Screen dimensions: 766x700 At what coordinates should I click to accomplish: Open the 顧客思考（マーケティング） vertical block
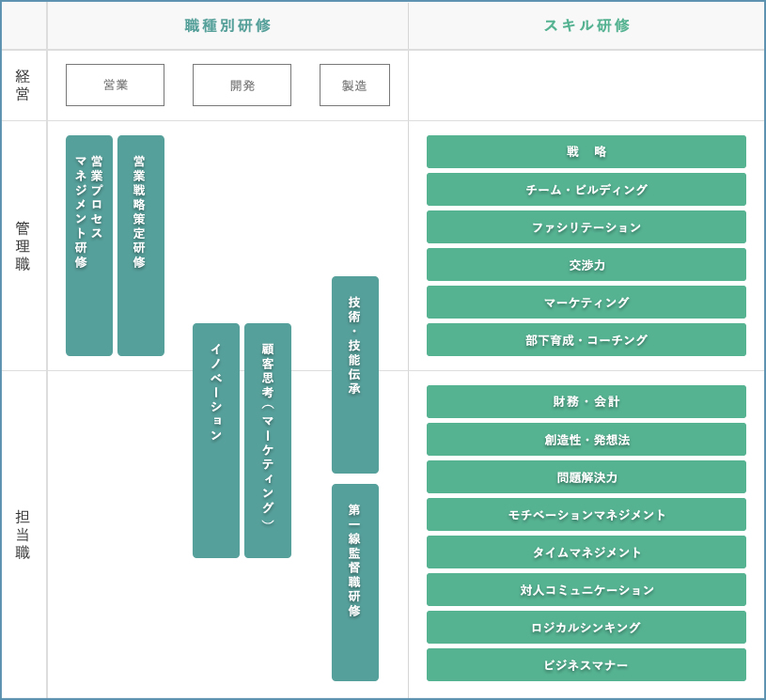[x=268, y=441]
